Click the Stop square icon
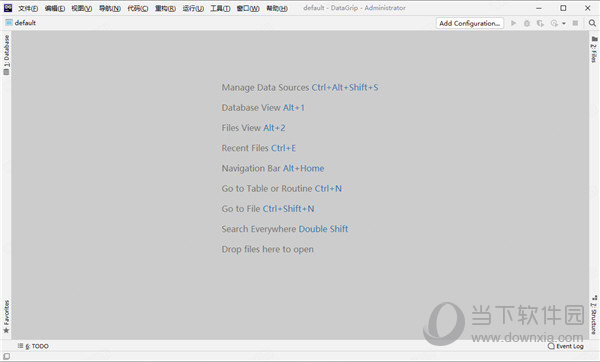Screen dimensions: 600x362 [575, 23]
